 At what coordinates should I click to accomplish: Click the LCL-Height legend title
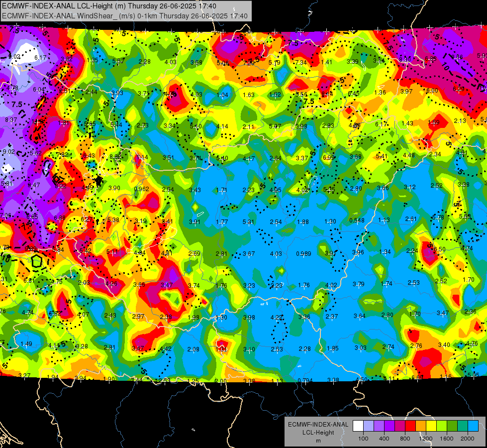[x=318, y=433]
